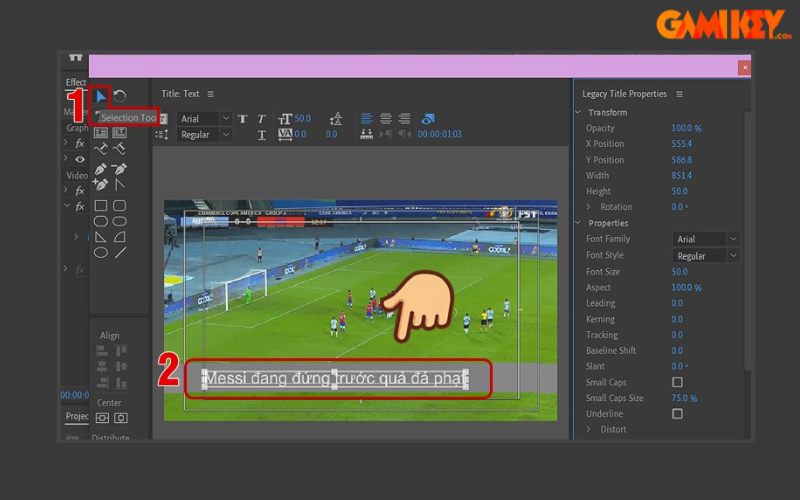Click the Width value 851.4
Image resolution: width=800 pixels, height=500 pixels.
(682, 176)
